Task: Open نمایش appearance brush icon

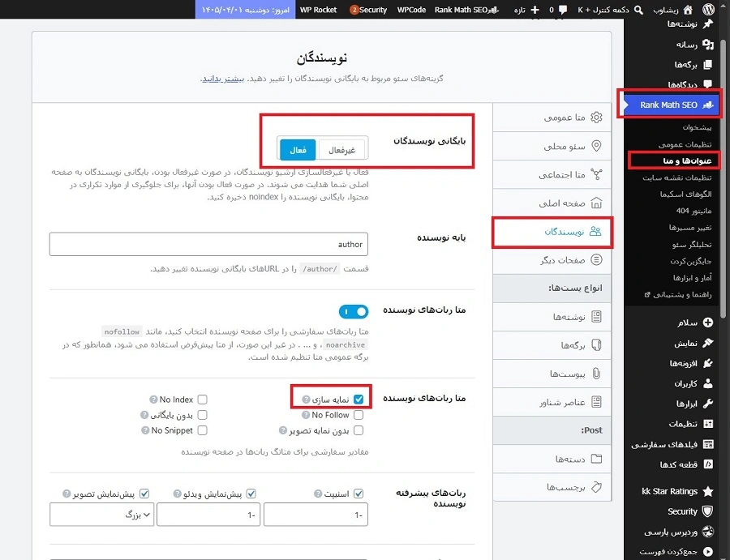Action: [707, 343]
